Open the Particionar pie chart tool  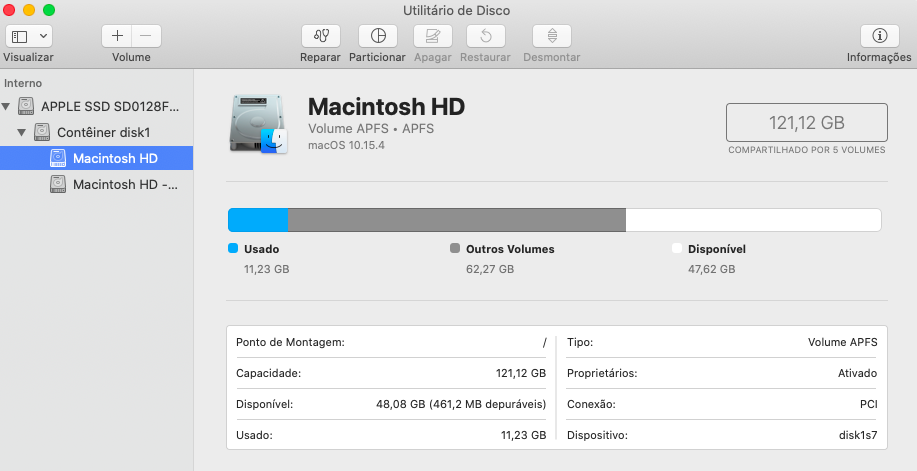click(x=377, y=36)
